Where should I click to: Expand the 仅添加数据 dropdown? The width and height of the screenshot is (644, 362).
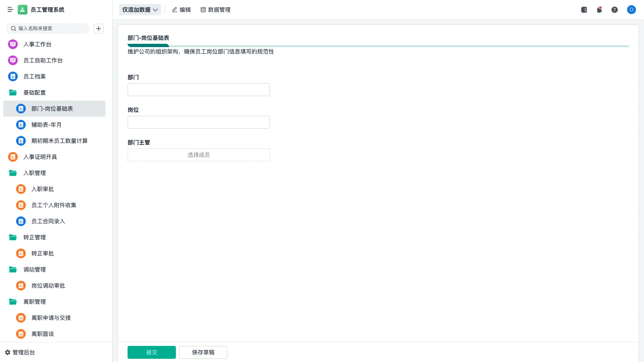click(x=140, y=10)
